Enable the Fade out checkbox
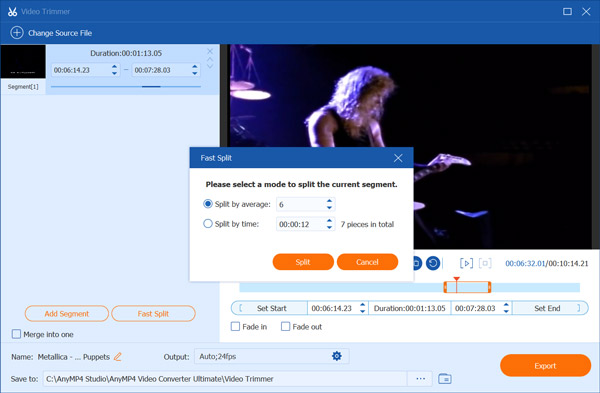 pyautogui.click(x=285, y=327)
